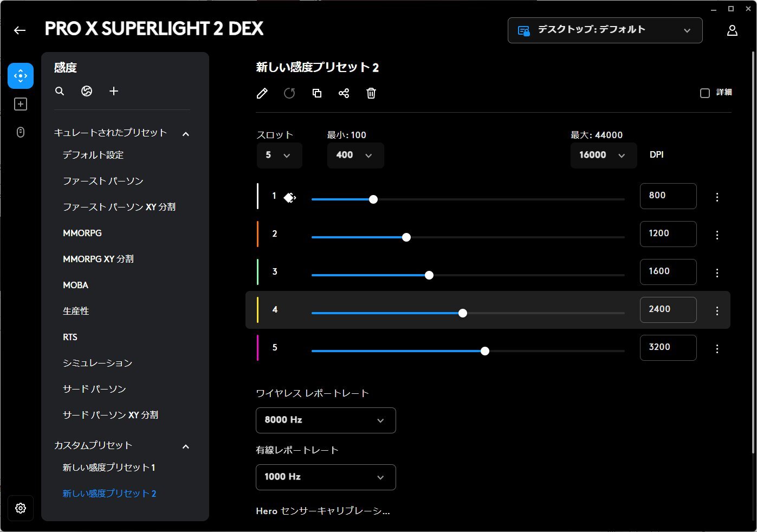
Task: Share the sensitivity preset
Action: click(344, 93)
